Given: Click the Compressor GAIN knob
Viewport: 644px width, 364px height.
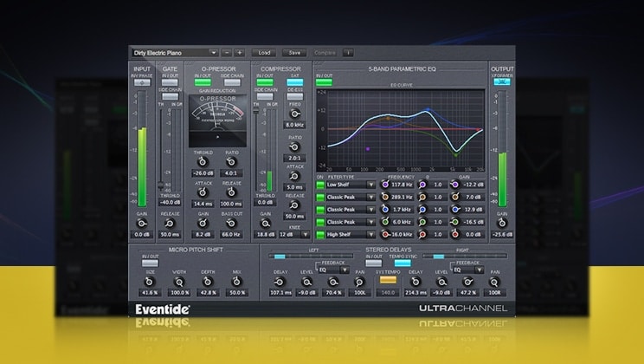Looking at the screenshot, I should (x=266, y=224).
